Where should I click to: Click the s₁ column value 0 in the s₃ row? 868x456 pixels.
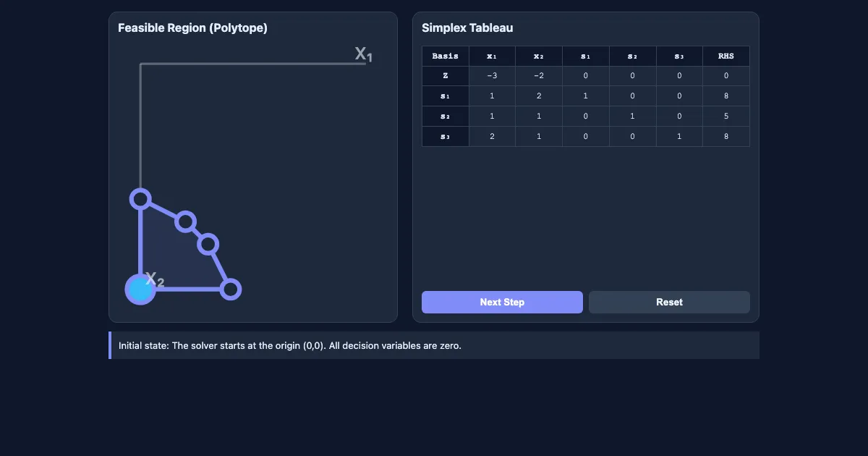point(586,137)
